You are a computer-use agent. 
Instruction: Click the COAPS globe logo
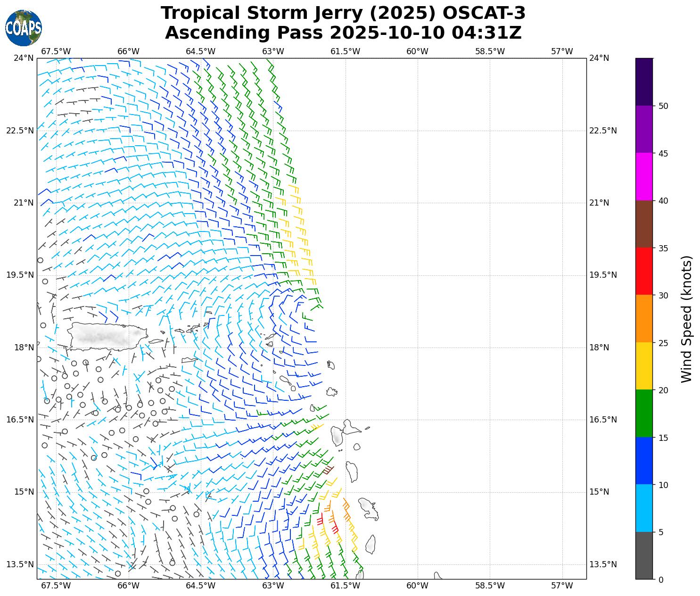pyautogui.click(x=24, y=28)
